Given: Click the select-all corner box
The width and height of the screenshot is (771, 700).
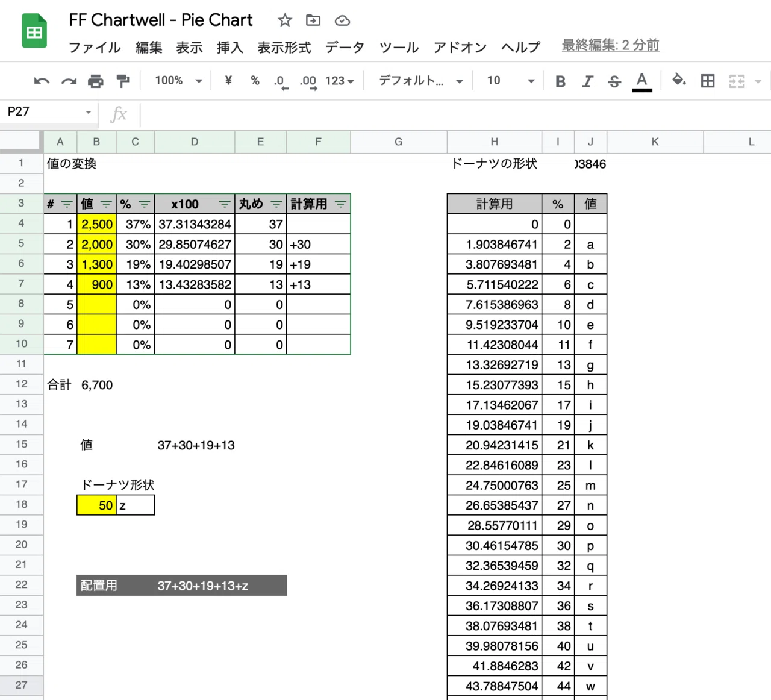Looking at the screenshot, I should pyautogui.click(x=22, y=142).
